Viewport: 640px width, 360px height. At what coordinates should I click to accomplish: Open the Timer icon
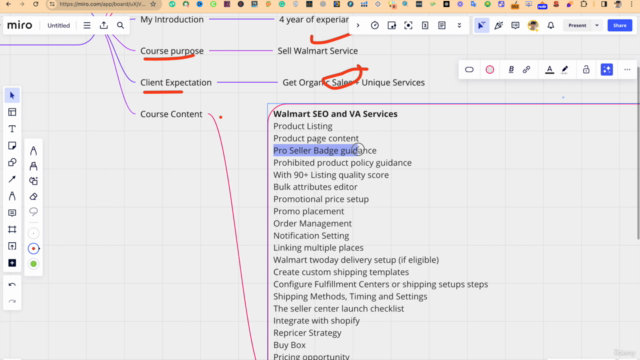point(375,25)
